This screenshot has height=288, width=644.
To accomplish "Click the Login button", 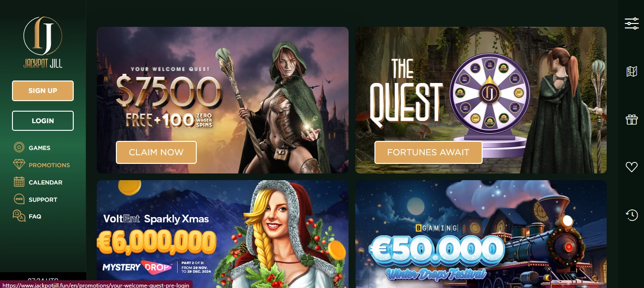I will point(43,121).
